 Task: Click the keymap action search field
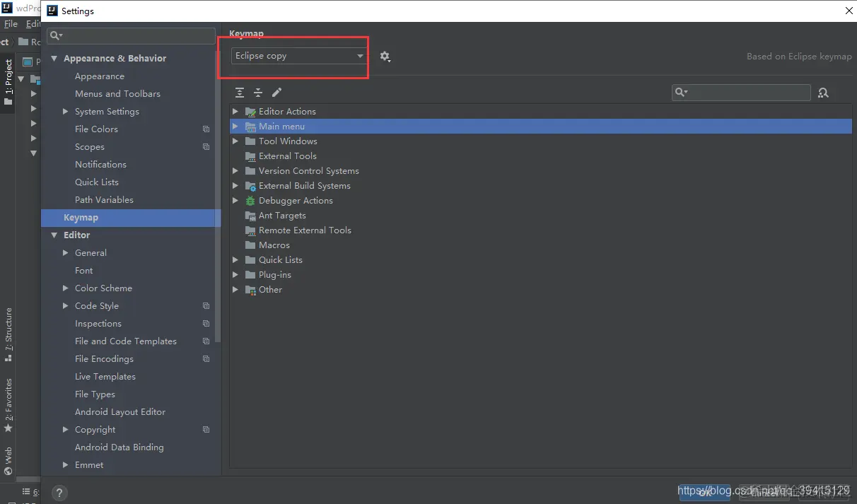point(741,93)
